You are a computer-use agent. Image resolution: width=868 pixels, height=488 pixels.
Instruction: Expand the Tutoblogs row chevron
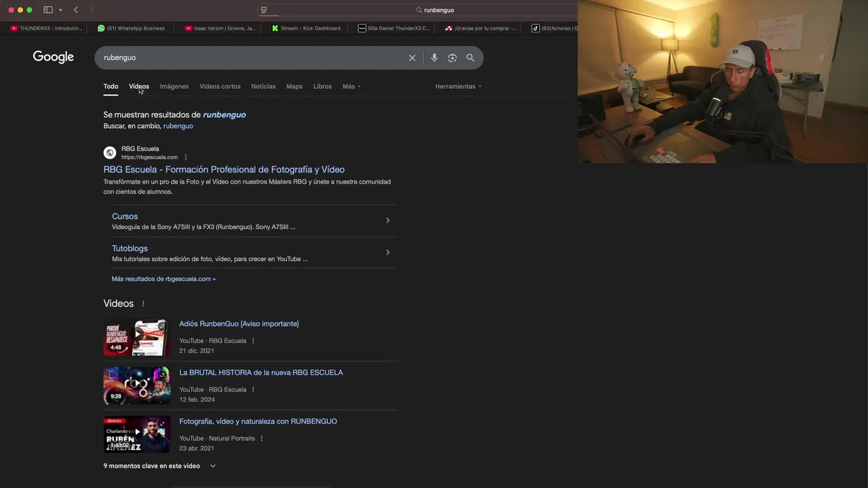pyautogui.click(x=387, y=252)
